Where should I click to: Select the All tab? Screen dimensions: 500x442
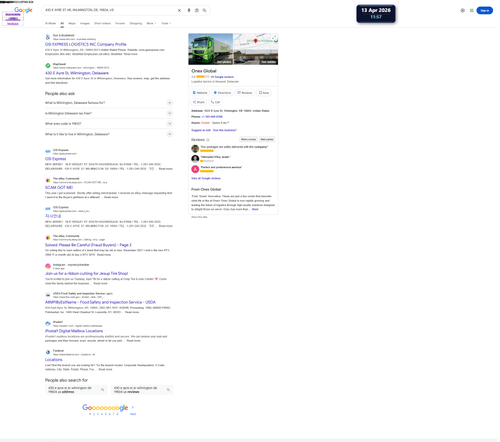[62, 23]
